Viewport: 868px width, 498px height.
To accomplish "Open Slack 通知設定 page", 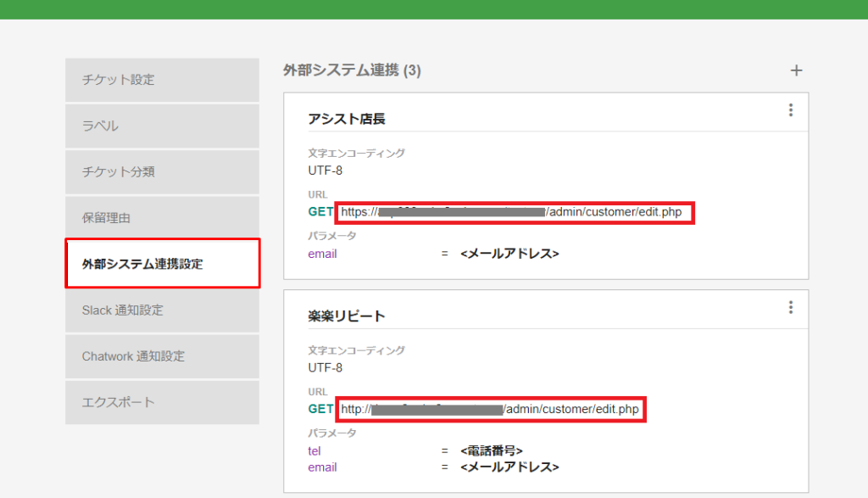I will (x=162, y=311).
